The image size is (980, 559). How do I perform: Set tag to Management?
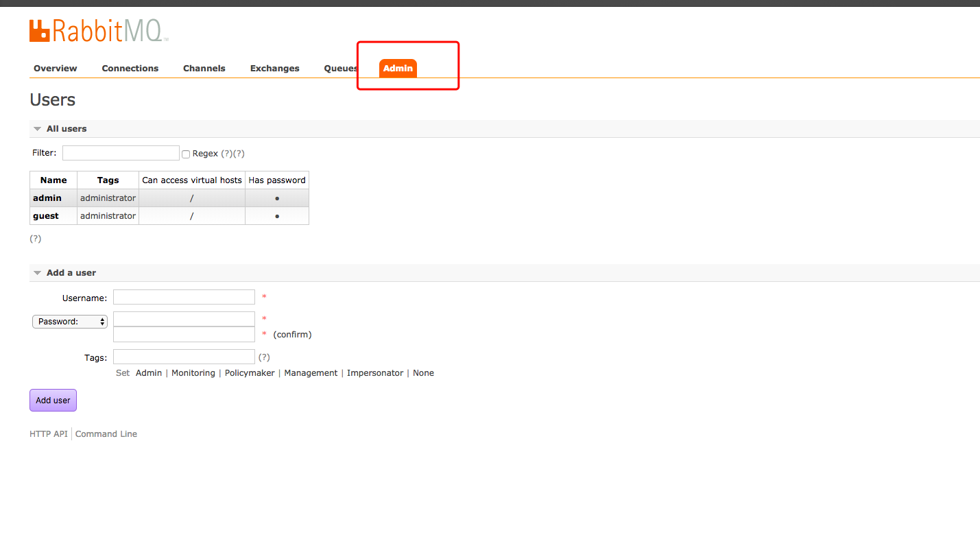(311, 373)
